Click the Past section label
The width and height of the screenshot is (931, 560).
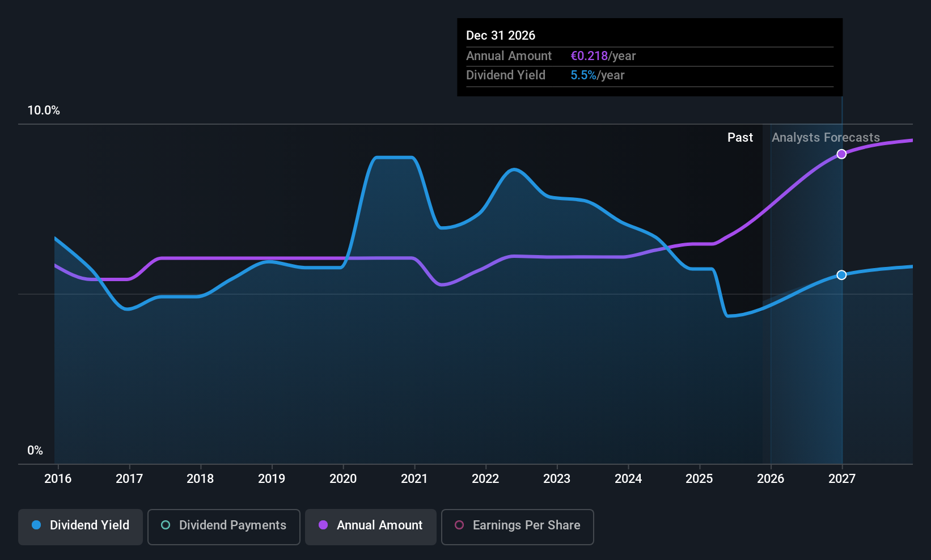coord(740,138)
